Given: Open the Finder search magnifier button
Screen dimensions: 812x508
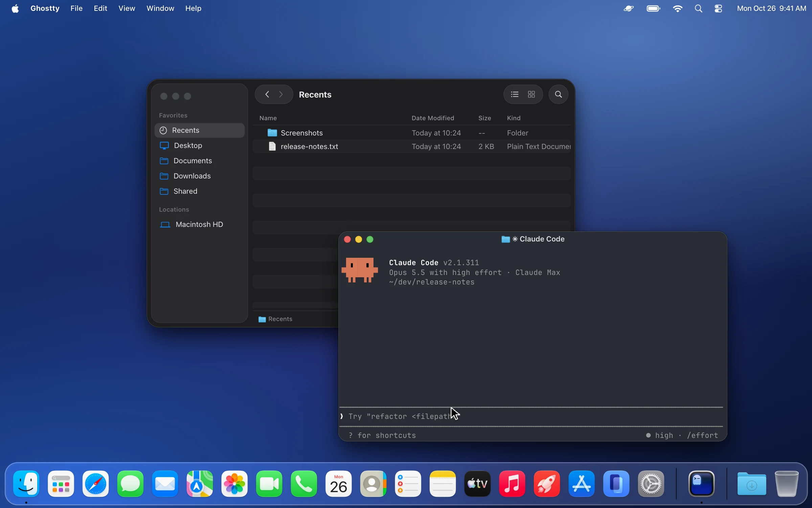Looking at the screenshot, I should [x=558, y=94].
